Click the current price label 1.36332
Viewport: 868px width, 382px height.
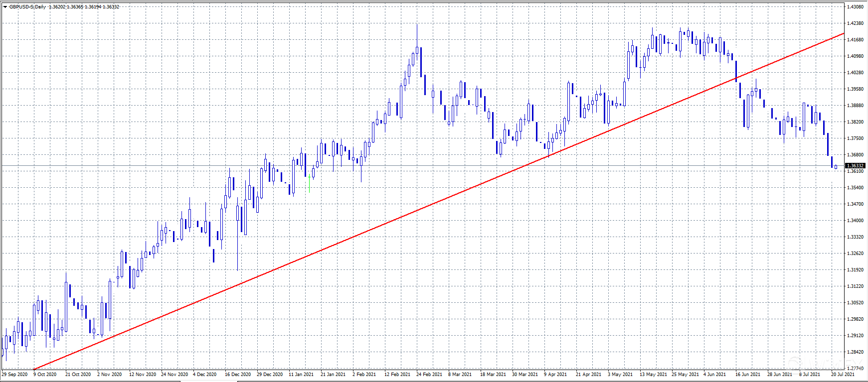856,165
